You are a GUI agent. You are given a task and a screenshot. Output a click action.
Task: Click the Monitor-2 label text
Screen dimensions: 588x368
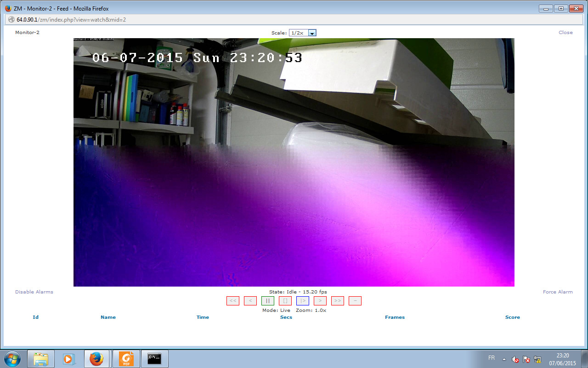pos(27,33)
